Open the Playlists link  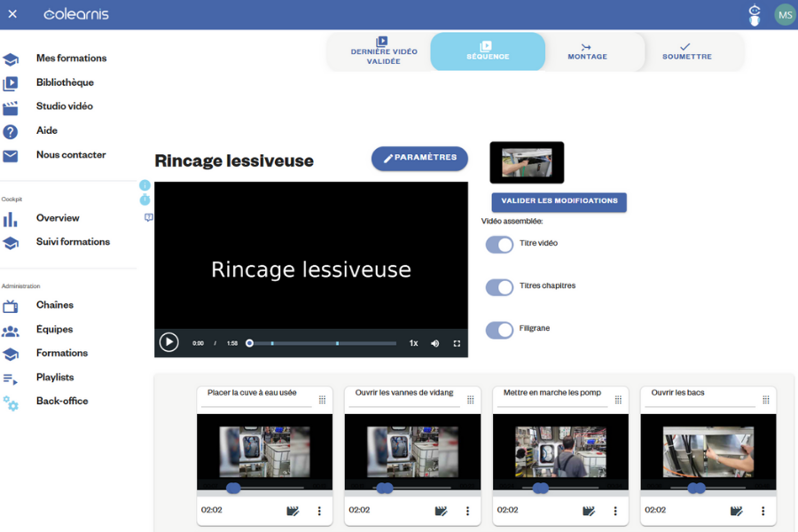point(55,377)
